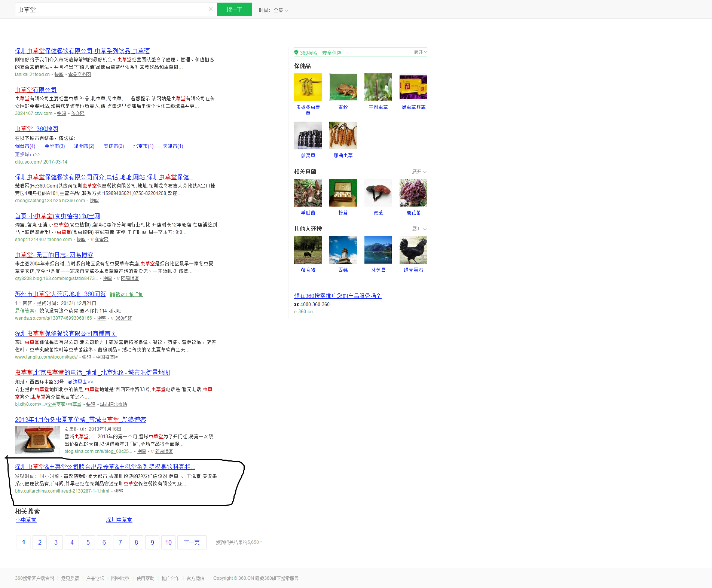The height and width of the screenshot is (588, 712).
Task: Open the 松茸 thumbnail image
Action: 343,193
